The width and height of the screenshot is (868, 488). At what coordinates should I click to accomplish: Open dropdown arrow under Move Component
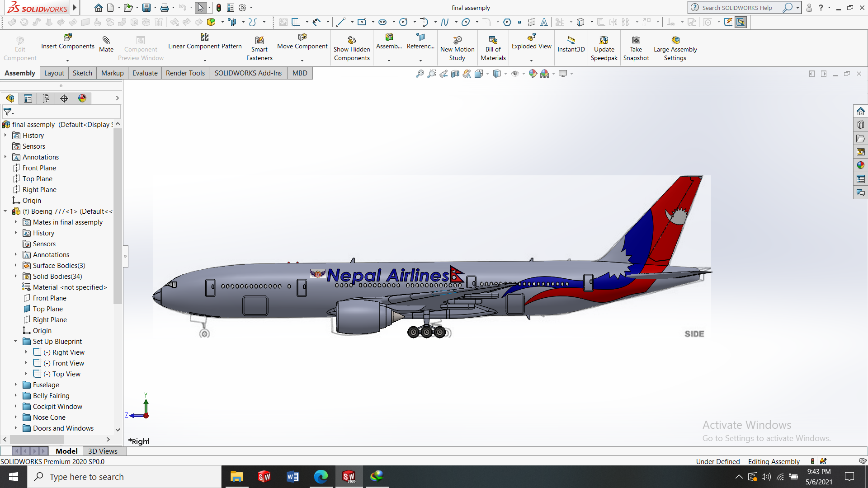pos(302,61)
